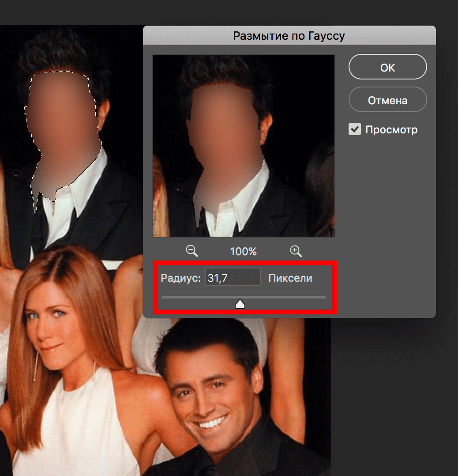Click the zoom in magnifier icon
This screenshot has width=458, height=476.
pyautogui.click(x=296, y=251)
